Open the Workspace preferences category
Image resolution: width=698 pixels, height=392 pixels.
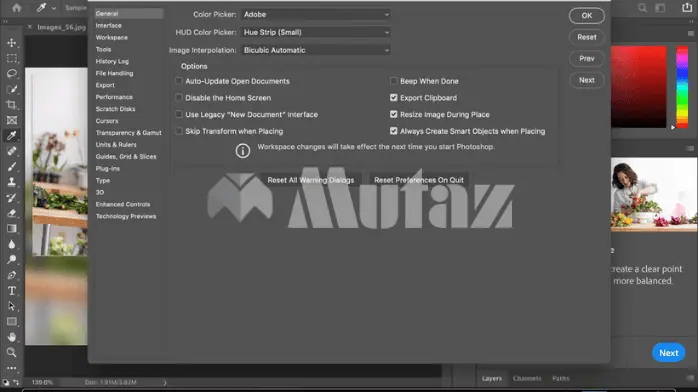point(112,37)
